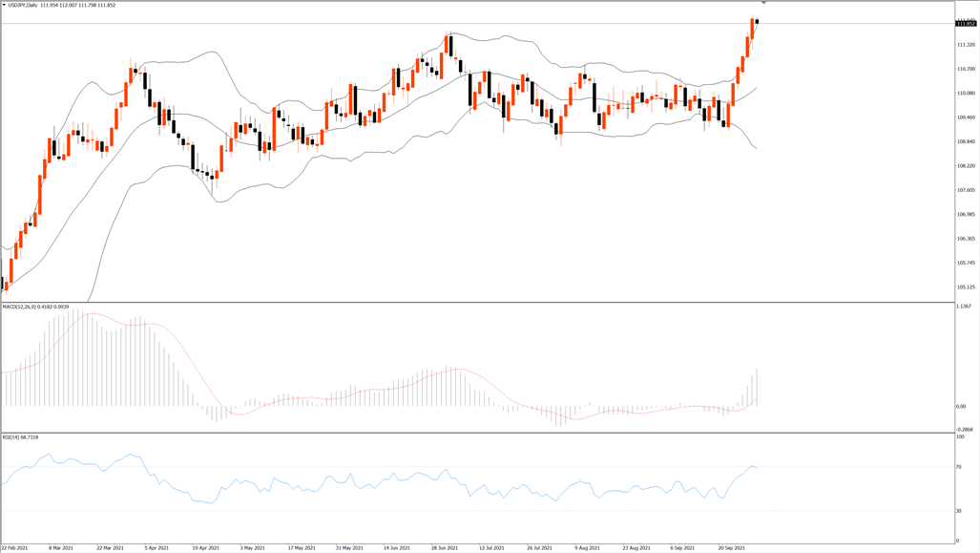Viewport: 980px width, 553px height.
Task: Click the 22 Mar 2021 date label
Action: pyautogui.click(x=110, y=548)
